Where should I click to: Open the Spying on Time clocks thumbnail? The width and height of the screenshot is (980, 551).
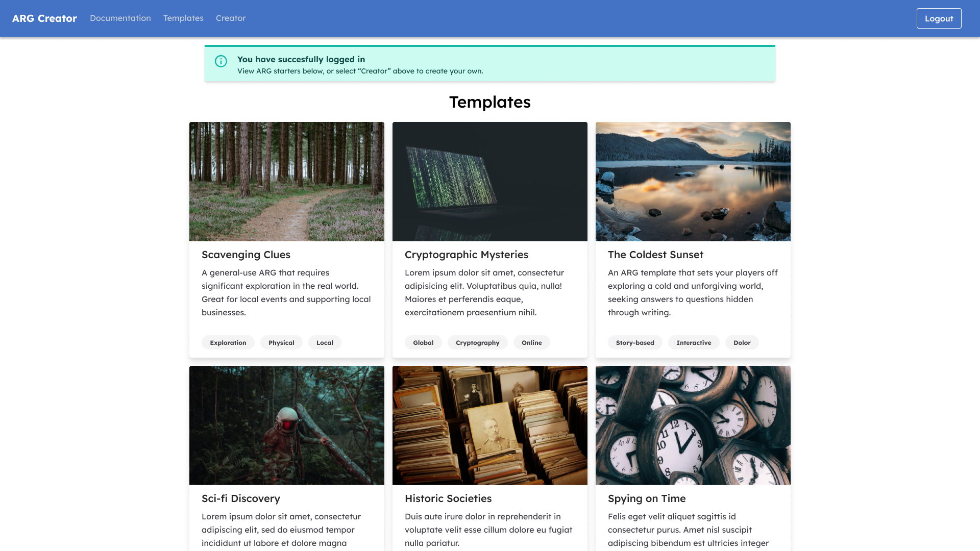tap(693, 425)
